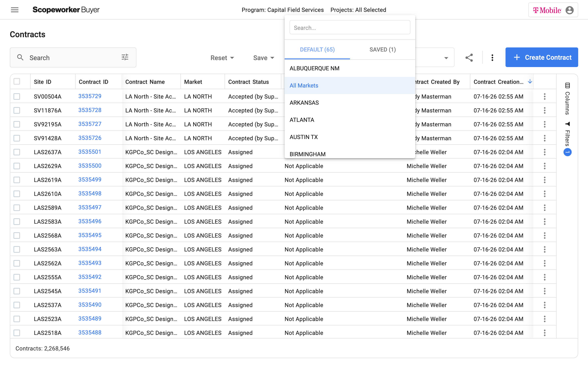
Task: Open row actions menu for contract 3535495
Action: coord(545,235)
